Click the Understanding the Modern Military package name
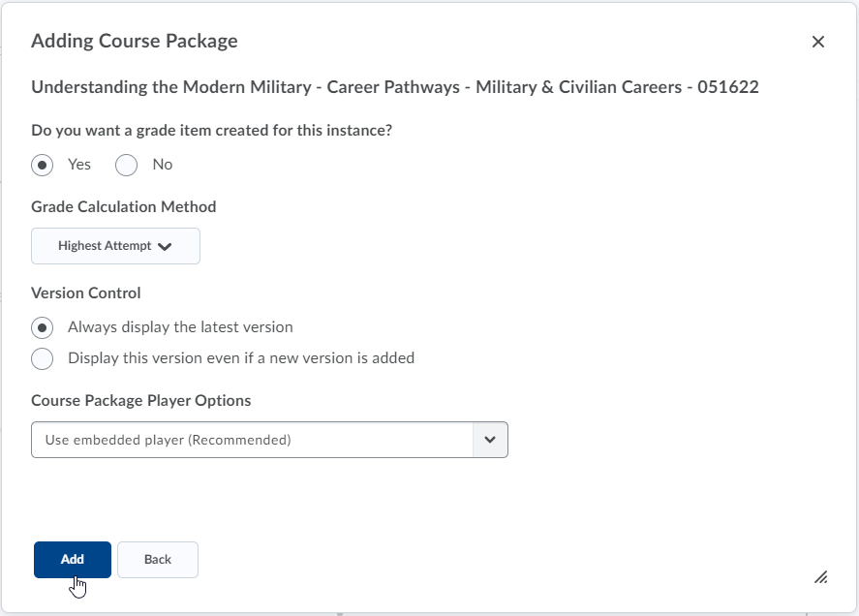The width and height of the screenshot is (859, 616). (395, 87)
